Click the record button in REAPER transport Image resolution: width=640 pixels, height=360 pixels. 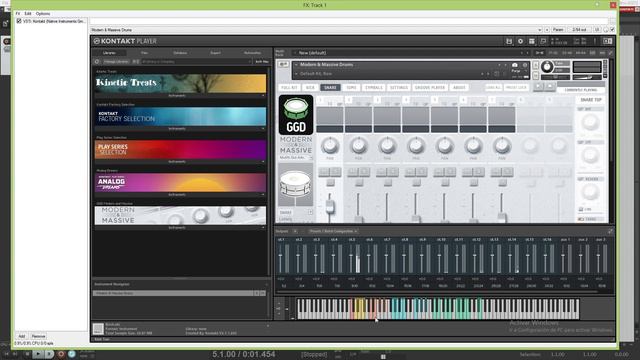tap(61, 354)
